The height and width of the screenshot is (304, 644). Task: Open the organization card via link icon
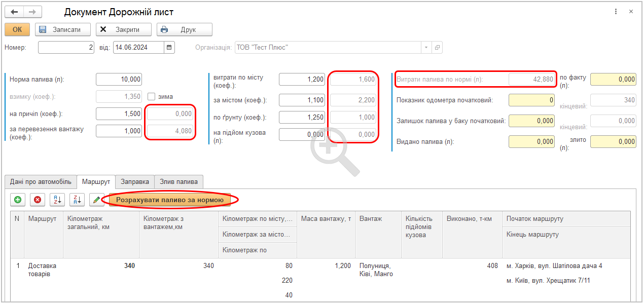click(437, 47)
